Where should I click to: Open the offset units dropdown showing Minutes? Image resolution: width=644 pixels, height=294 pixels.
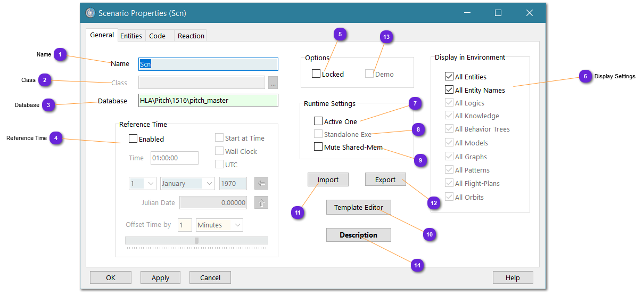pyautogui.click(x=219, y=225)
